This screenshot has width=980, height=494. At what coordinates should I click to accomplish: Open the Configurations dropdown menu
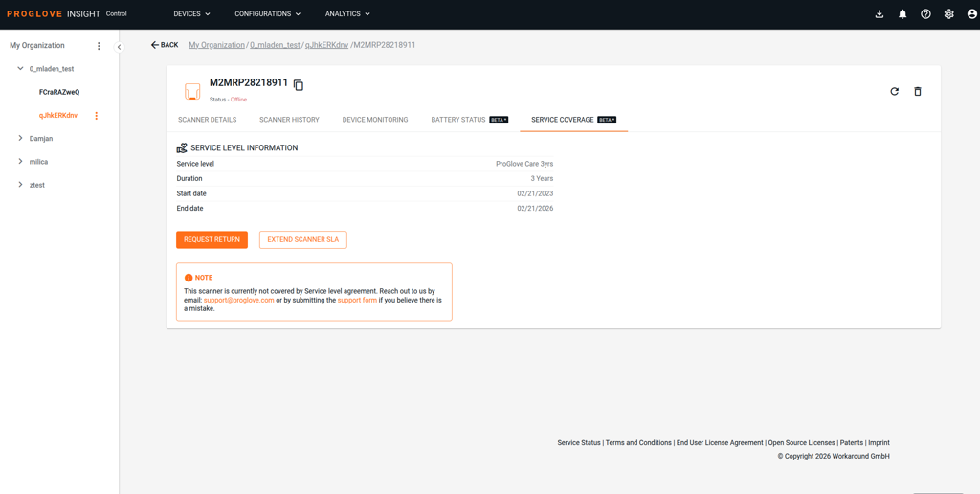coord(268,13)
